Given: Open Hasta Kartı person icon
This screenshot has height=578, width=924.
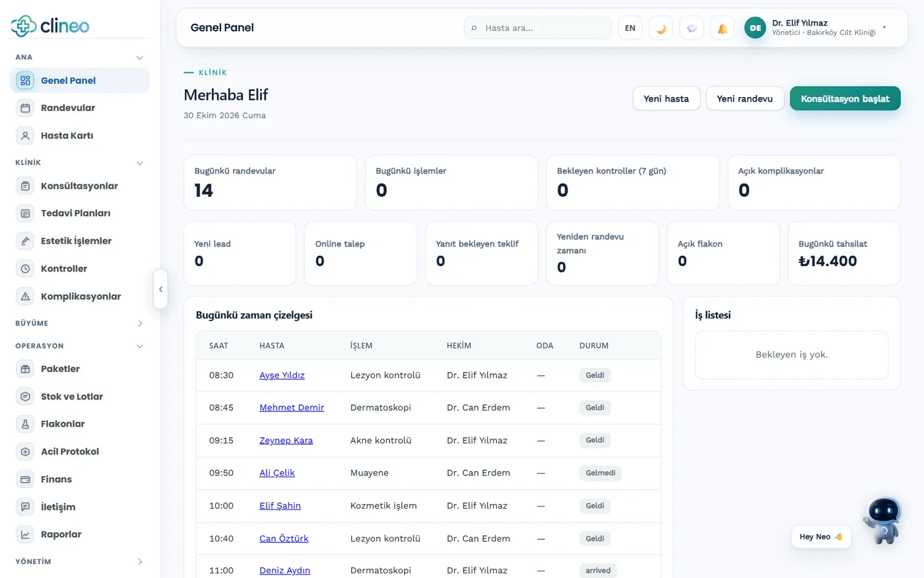Looking at the screenshot, I should click(25, 135).
